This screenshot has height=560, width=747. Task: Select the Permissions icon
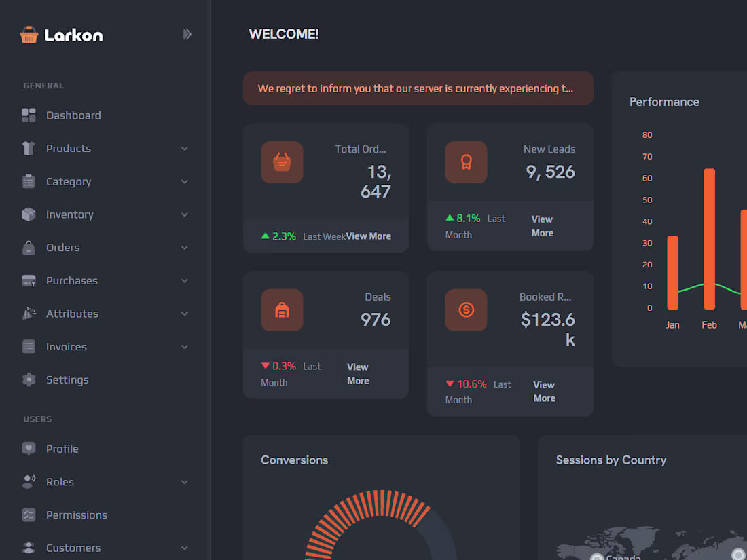coord(29,515)
